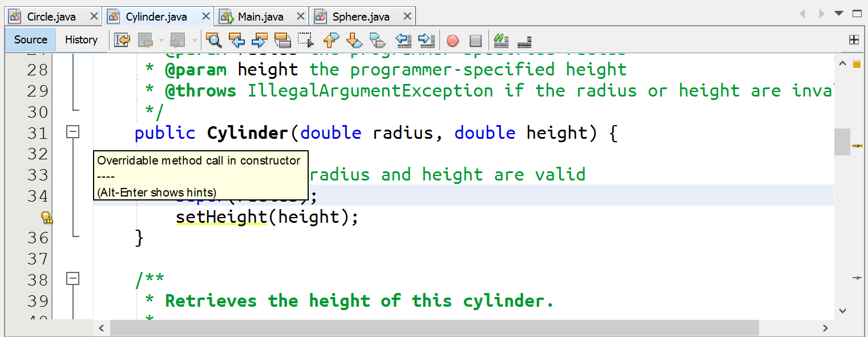The image size is (868, 337).
Task: Click the Next Bookmark icon
Action: pos(354,40)
